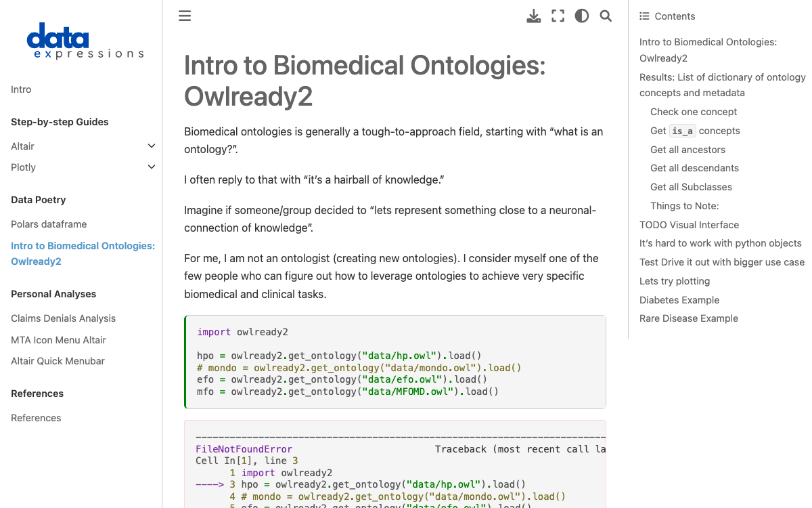The height and width of the screenshot is (508, 812).
Task: Jump to Lets try plotting section
Action: click(x=675, y=281)
